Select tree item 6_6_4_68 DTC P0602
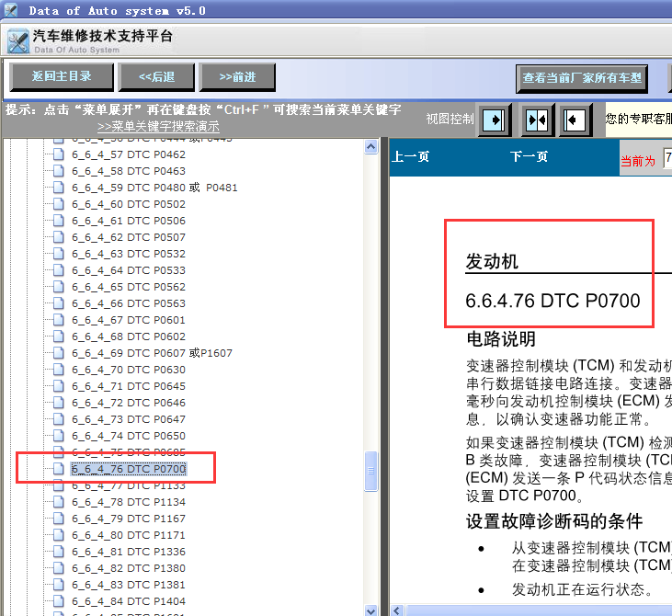The height and width of the screenshot is (616, 672). coord(129,337)
